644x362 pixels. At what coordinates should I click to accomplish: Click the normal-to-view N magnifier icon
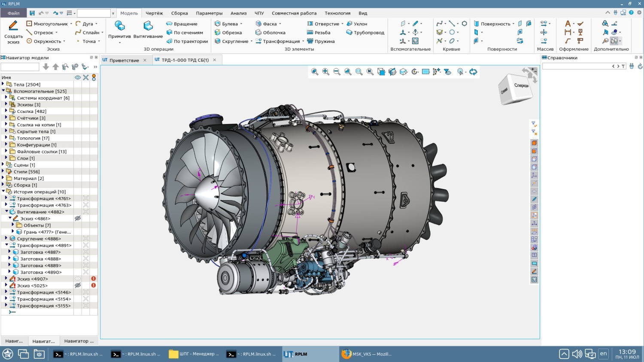click(370, 72)
